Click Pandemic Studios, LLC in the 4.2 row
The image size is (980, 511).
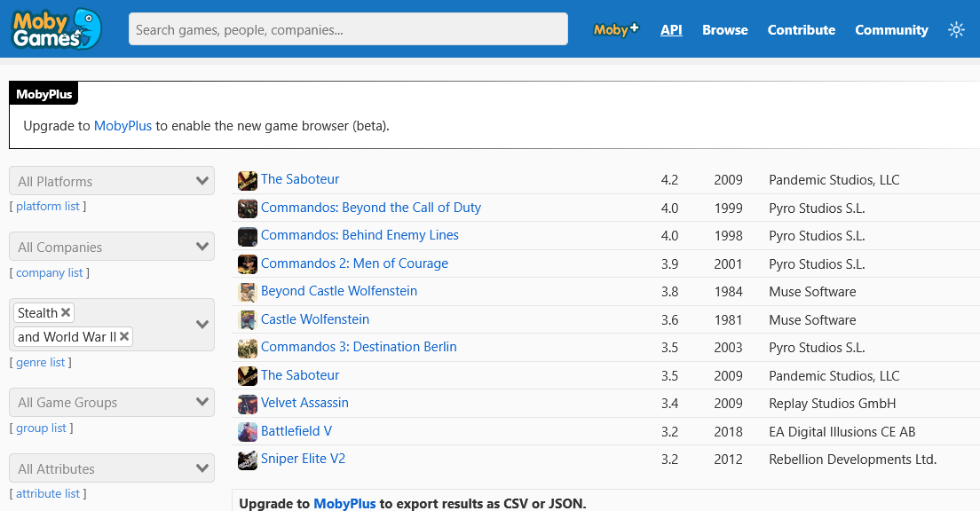coord(834,180)
